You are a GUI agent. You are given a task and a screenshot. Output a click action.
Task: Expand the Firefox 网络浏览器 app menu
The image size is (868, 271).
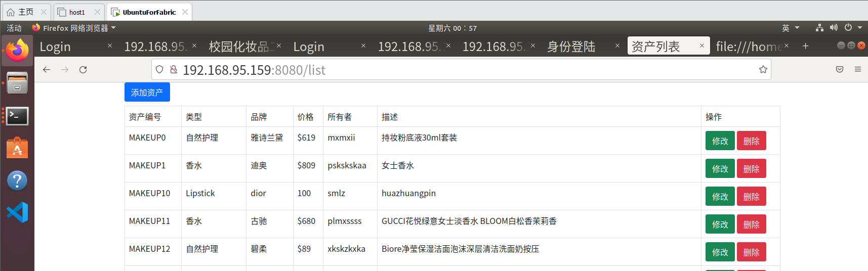tap(74, 28)
